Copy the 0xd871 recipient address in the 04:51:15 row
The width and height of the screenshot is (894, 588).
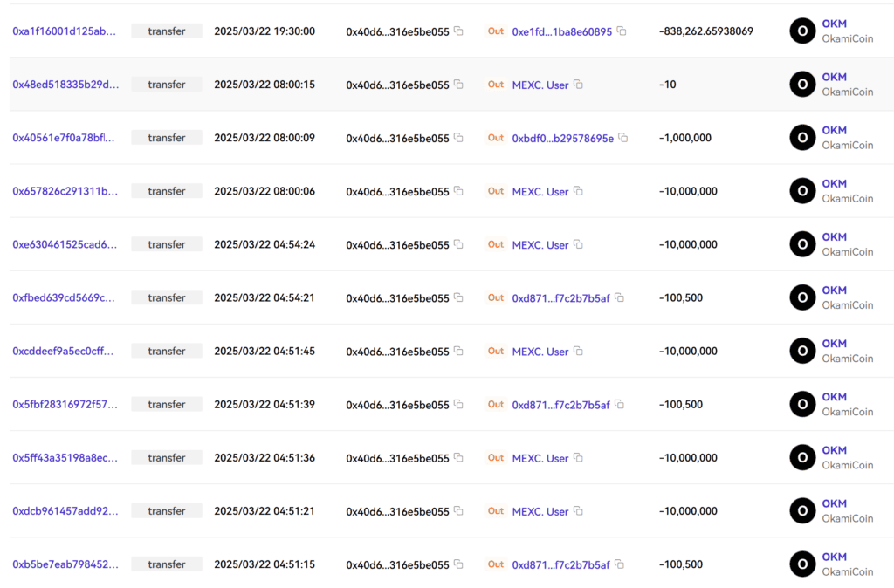[x=619, y=564]
